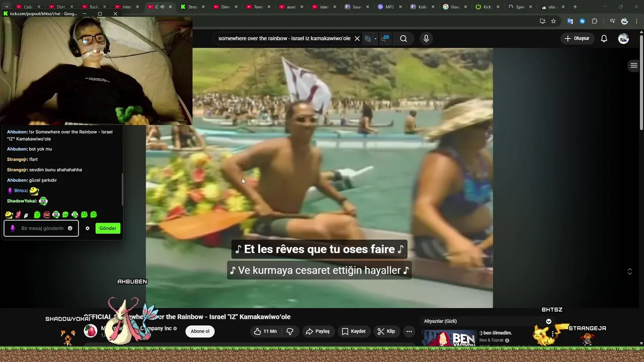
Task: Click the search text field with song name
Action: (x=284, y=39)
